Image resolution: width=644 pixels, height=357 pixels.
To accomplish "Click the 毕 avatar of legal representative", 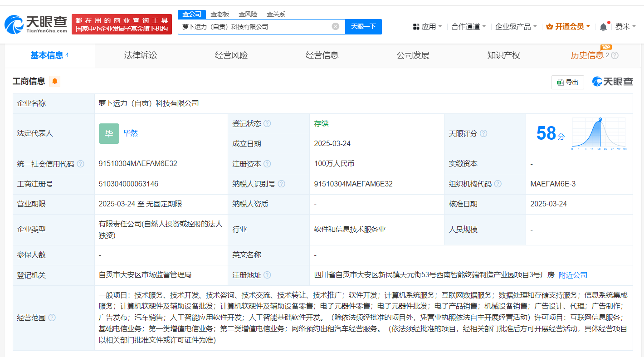I will point(109,133).
